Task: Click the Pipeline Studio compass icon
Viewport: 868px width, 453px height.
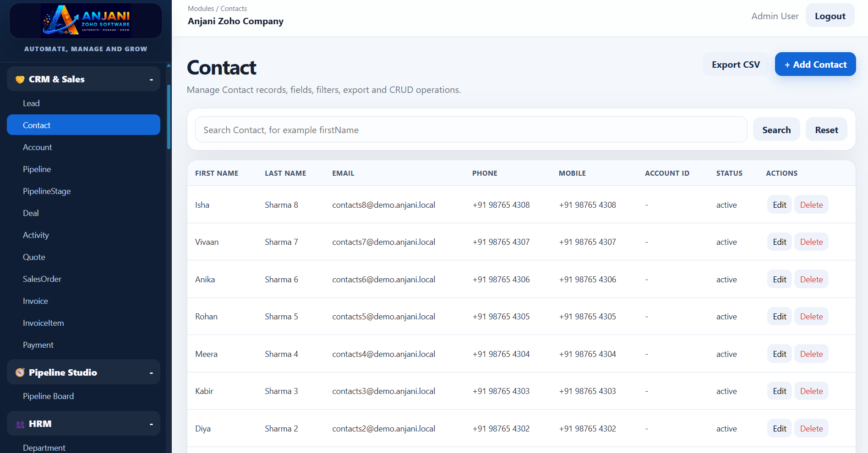Action: pyautogui.click(x=20, y=372)
